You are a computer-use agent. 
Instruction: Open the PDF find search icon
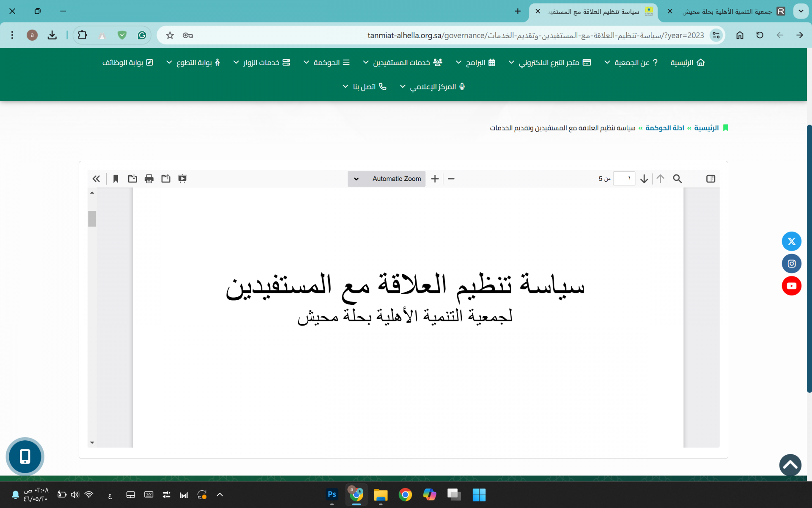[x=678, y=179]
